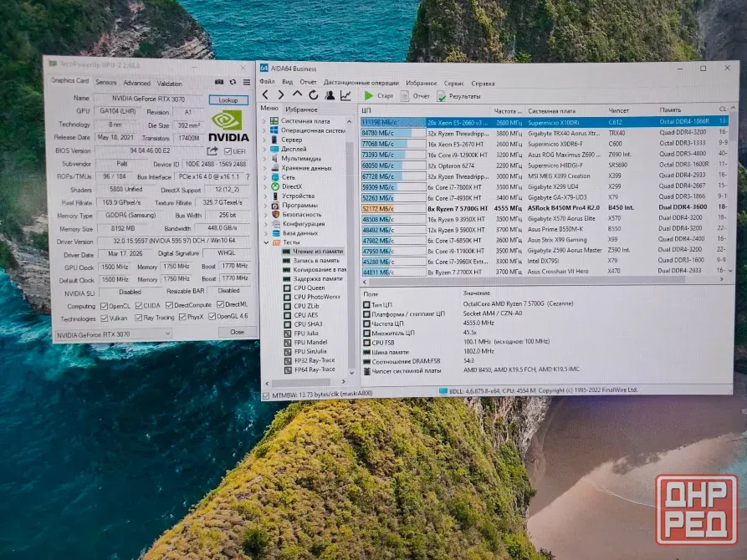Switch to the Advanced tab in GPU-Z
The image size is (747, 560).
coord(136,83)
